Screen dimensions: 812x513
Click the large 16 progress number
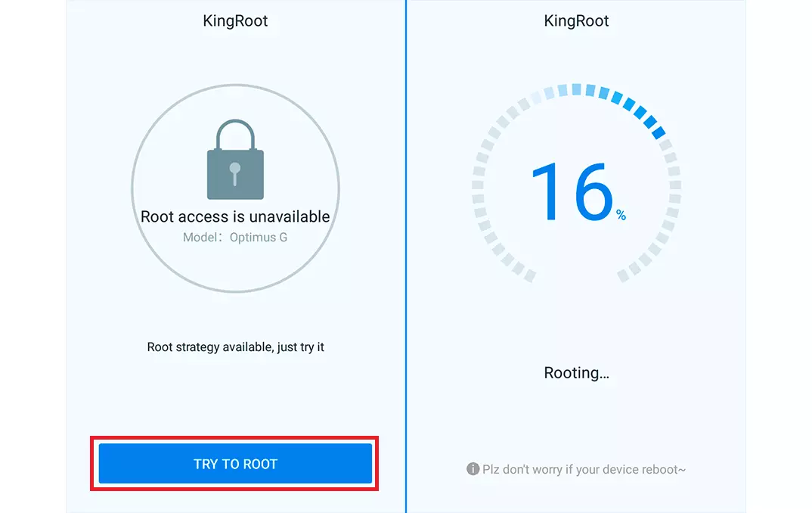(572, 191)
